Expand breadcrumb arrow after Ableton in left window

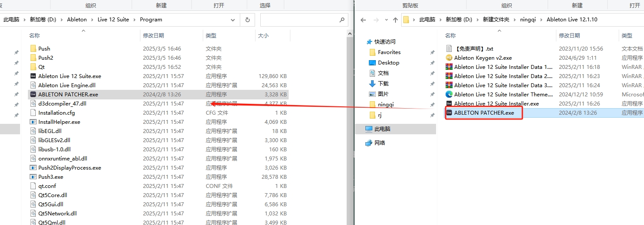[92, 20]
